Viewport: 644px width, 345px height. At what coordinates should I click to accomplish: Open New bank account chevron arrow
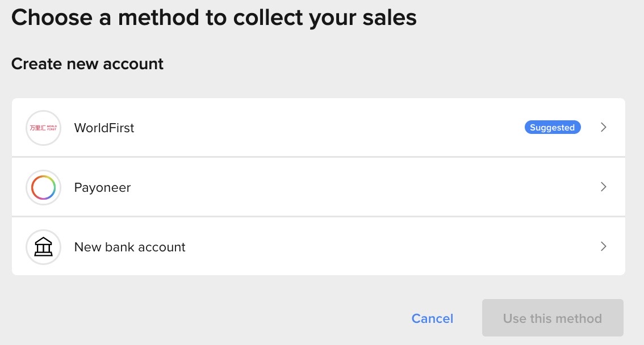point(603,246)
